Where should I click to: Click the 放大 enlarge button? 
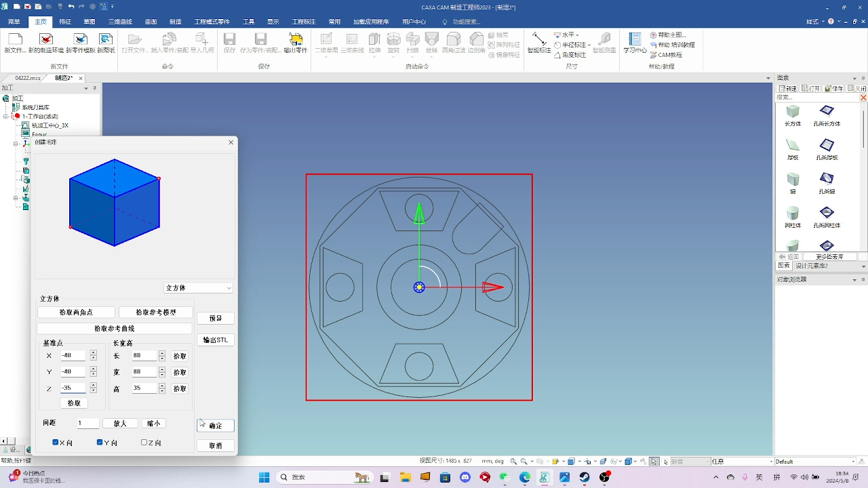(120, 423)
